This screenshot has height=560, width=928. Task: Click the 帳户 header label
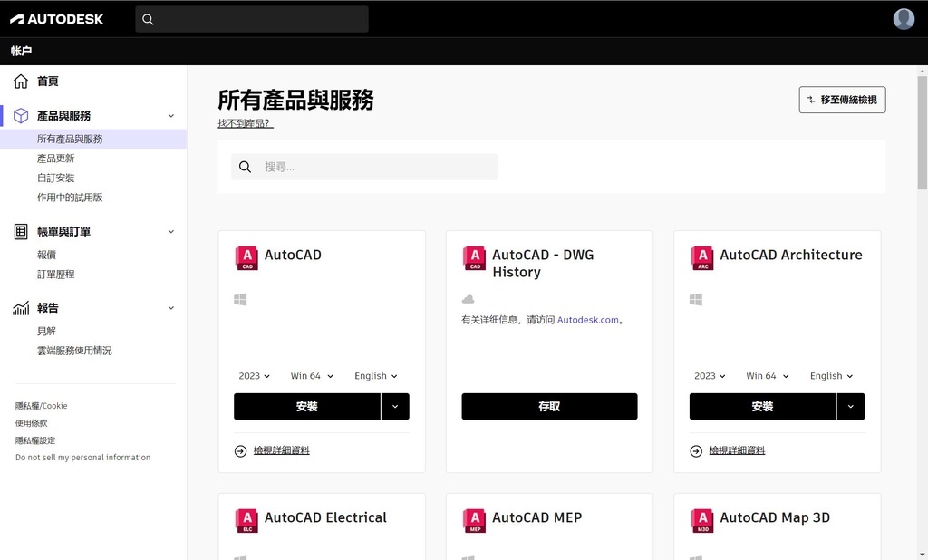22,51
